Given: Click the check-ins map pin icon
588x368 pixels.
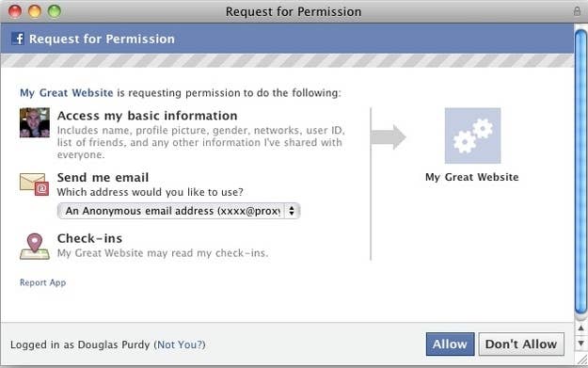Looking at the screenshot, I should click(35, 246).
